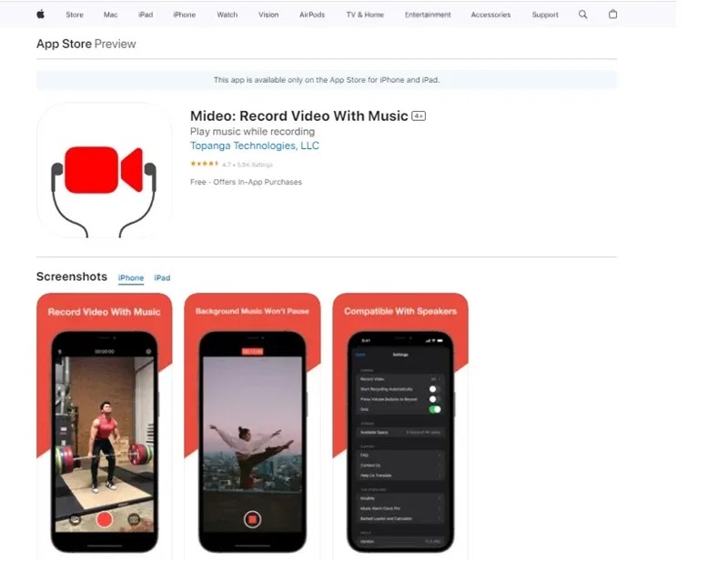Click the Mideo red camera app icon
The width and height of the screenshot is (728, 561).
point(104,170)
